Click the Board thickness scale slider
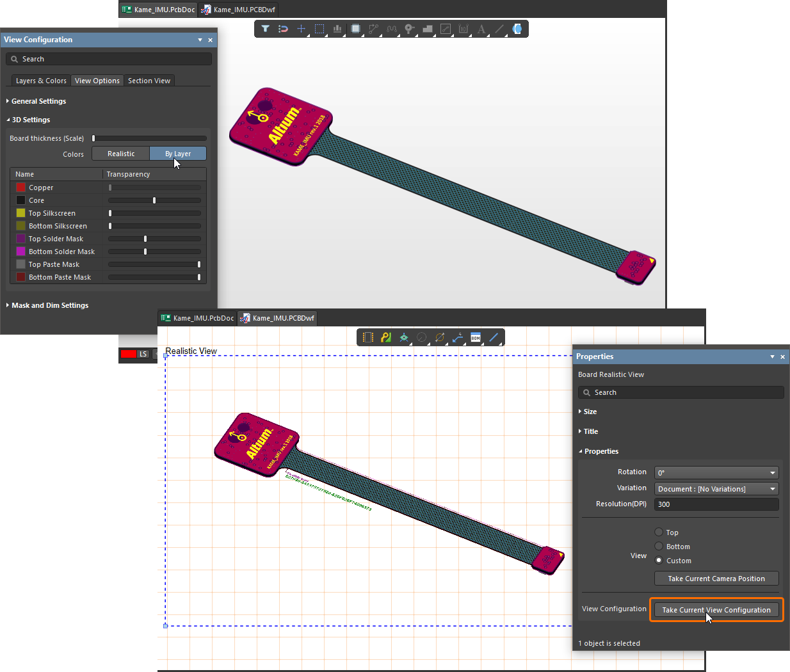Image resolution: width=790 pixels, height=672 pixels. point(149,138)
